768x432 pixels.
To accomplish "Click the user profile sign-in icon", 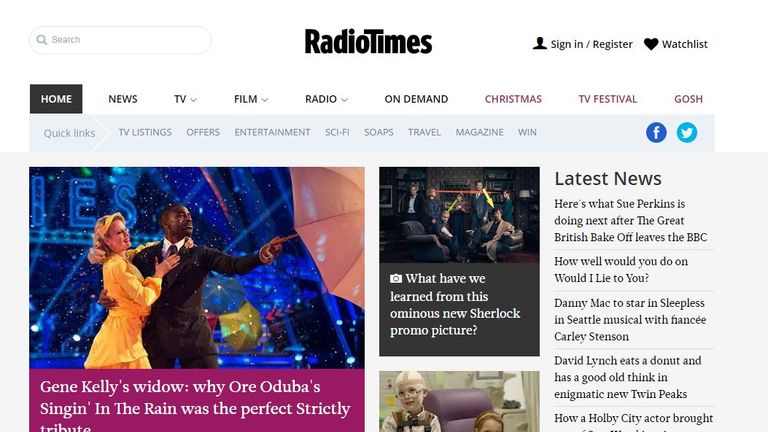I will pos(540,44).
